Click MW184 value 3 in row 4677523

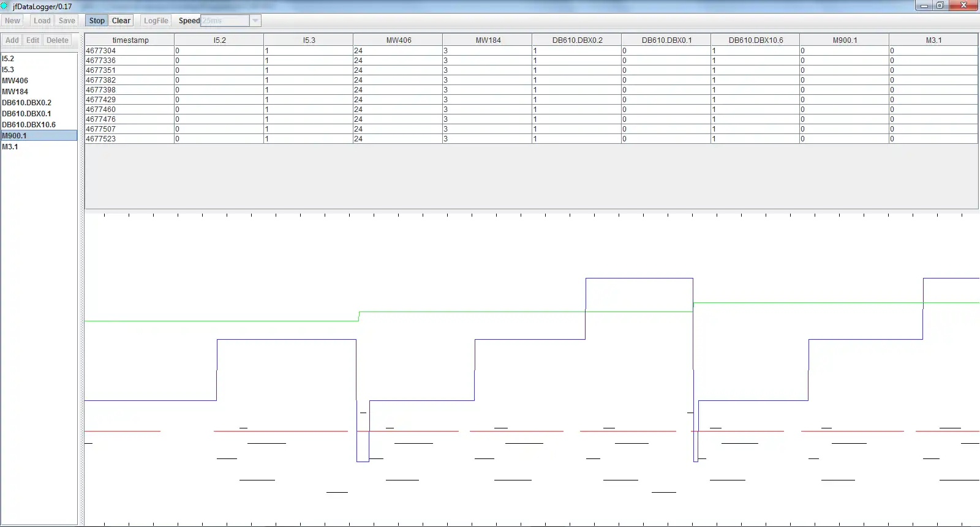[488, 139]
